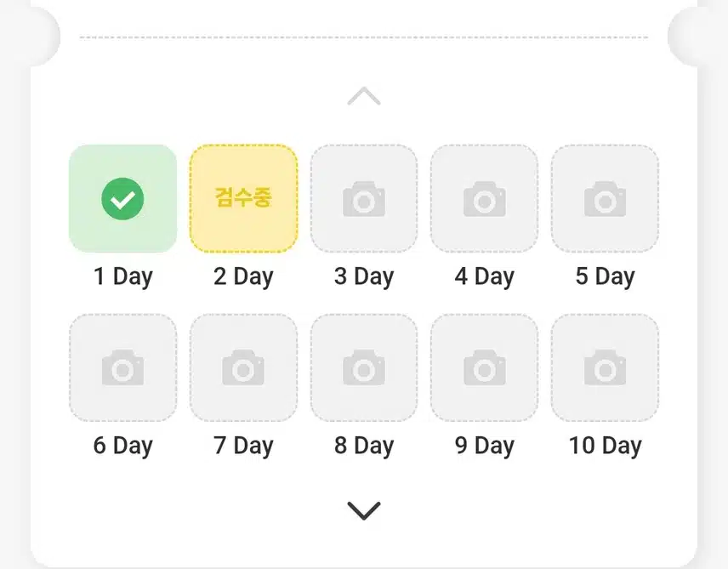Click the 6 Day label text

coord(122,446)
